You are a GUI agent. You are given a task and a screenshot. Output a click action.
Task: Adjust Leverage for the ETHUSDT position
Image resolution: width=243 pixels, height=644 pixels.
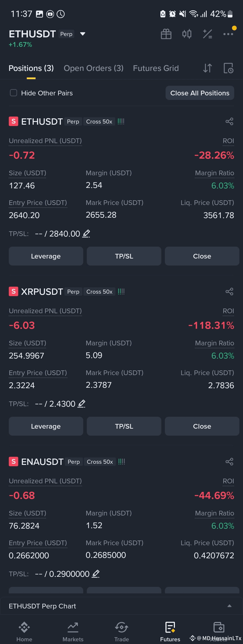pyautogui.click(x=46, y=256)
